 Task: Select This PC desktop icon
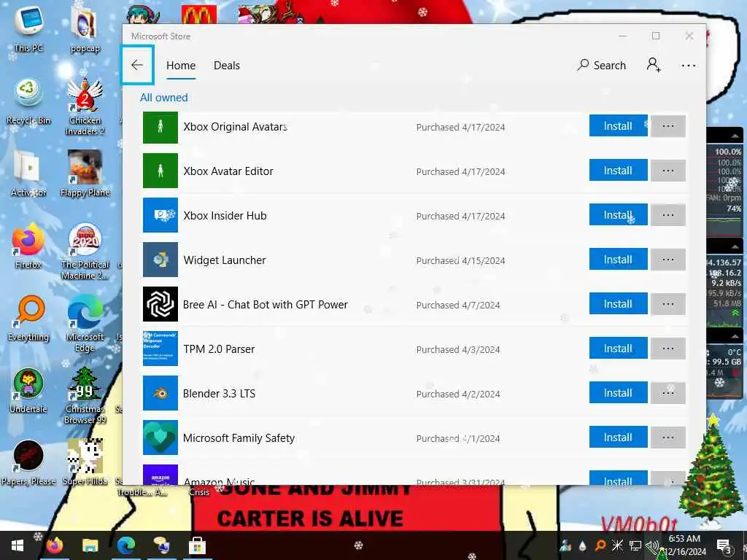point(28,29)
